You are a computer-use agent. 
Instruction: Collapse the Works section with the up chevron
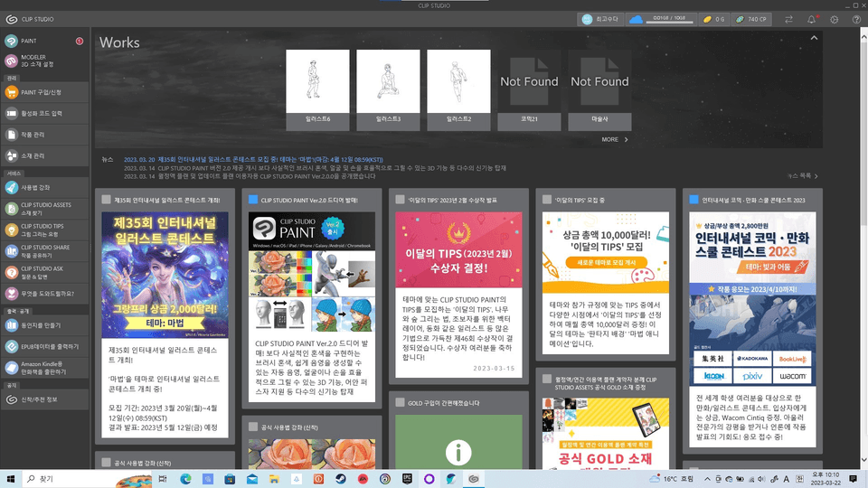814,38
